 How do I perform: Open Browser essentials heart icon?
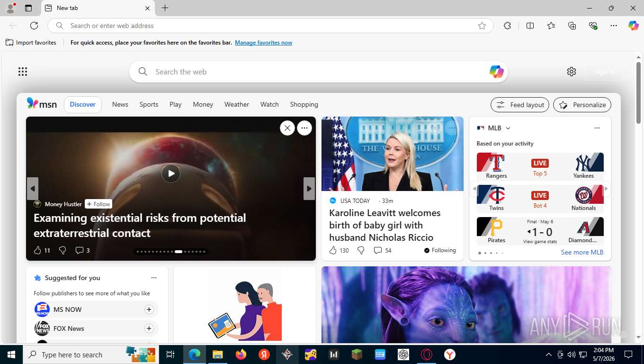pyautogui.click(x=593, y=26)
